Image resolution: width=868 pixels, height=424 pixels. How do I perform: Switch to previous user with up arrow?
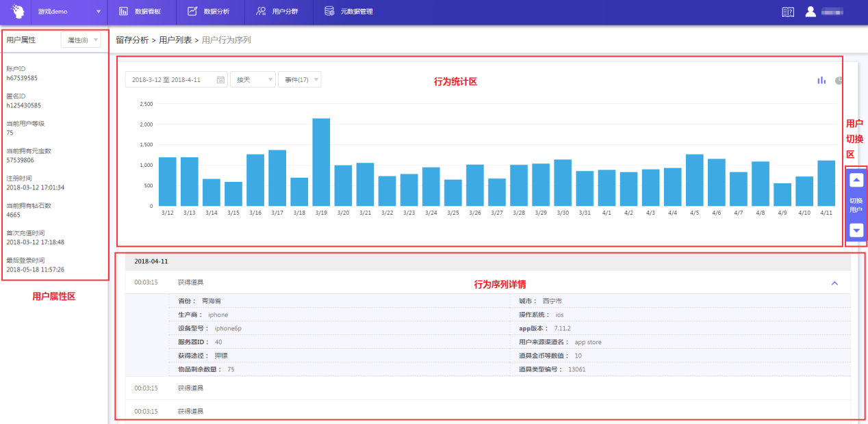(856, 181)
